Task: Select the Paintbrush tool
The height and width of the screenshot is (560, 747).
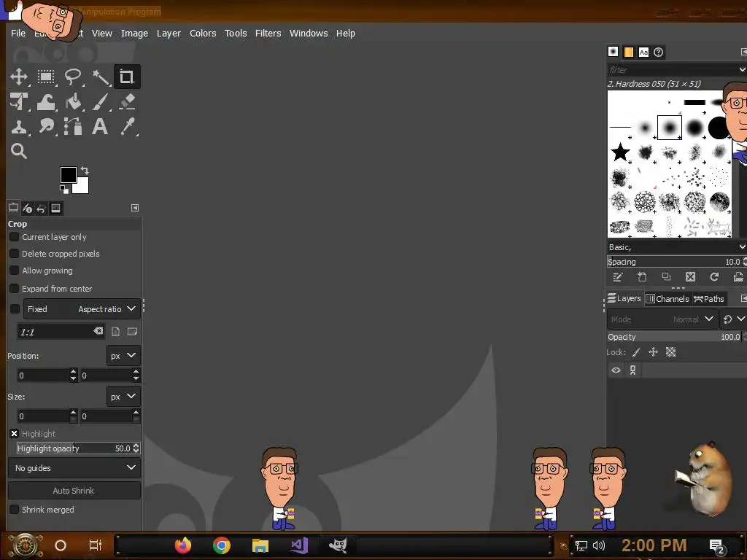Action: coord(100,102)
